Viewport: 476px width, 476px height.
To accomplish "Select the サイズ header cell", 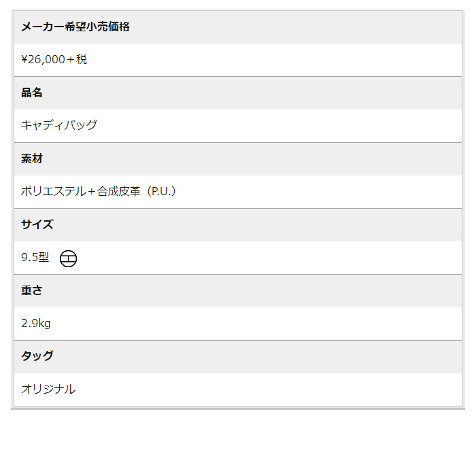I will 238,225.
